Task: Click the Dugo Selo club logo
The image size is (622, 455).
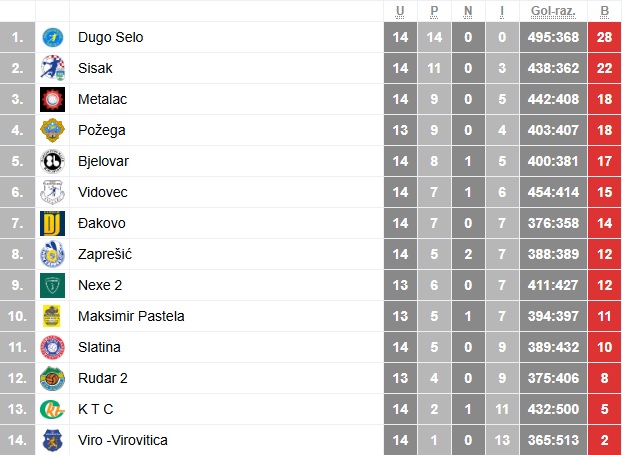Action: [52, 37]
